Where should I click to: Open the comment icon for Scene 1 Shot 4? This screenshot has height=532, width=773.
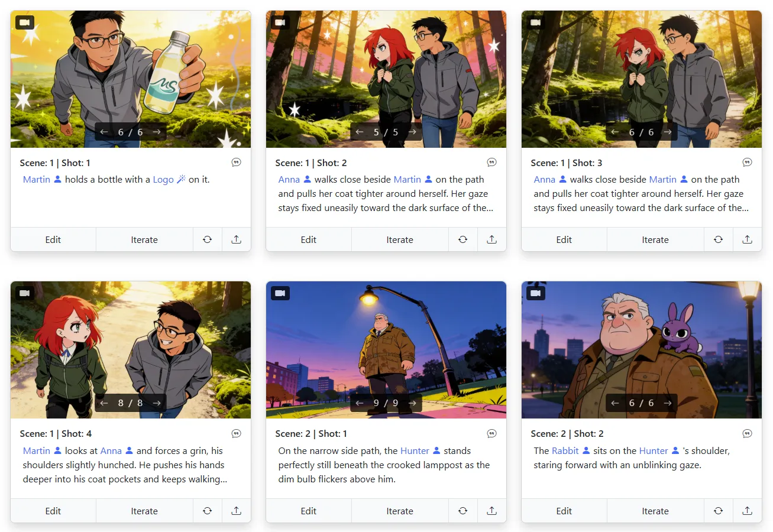236,434
